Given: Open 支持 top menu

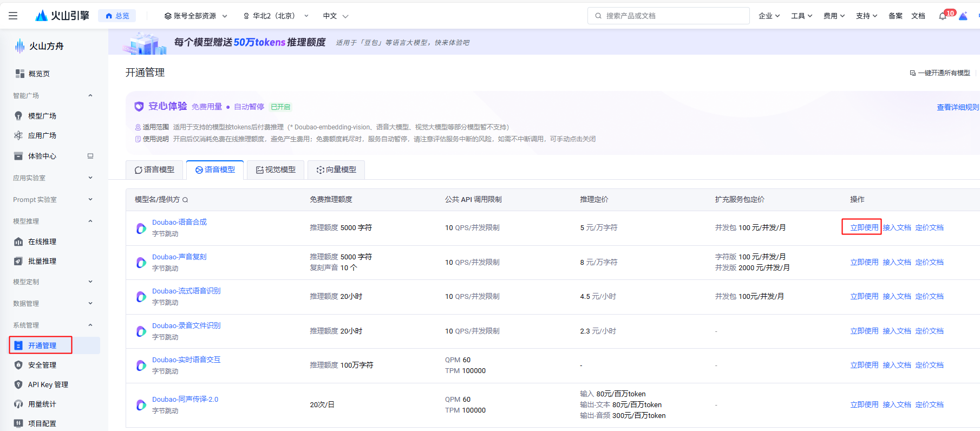Looking at the screenshot, I should [866, 16].
